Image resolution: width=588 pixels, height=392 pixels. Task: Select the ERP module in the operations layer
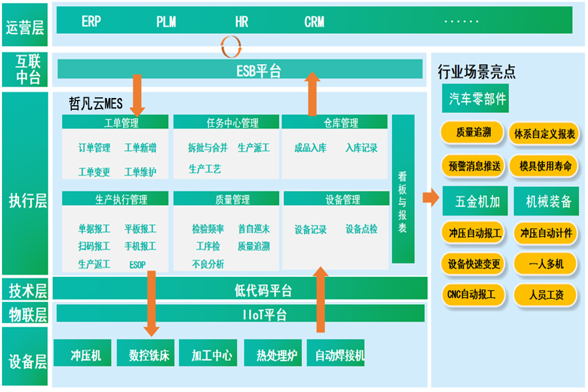(x=91, y=21)
